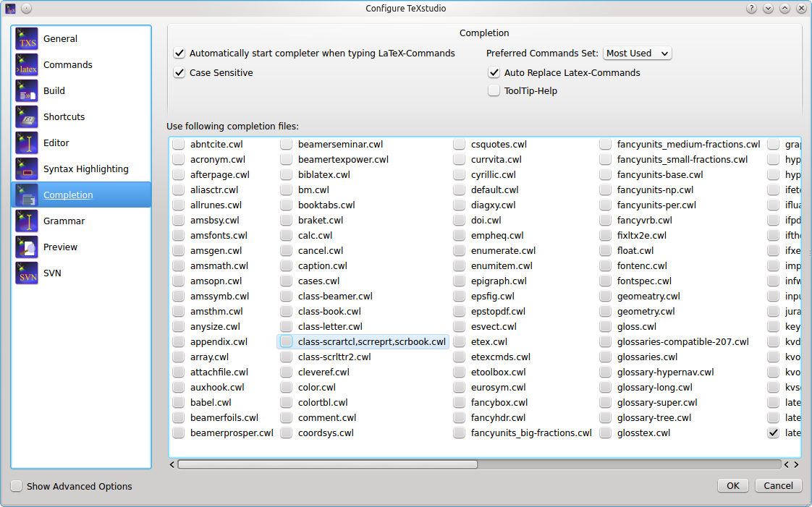Screen dimensions: 812x507
Task: Open the SVN settings icon
Action: pos(27,273)
